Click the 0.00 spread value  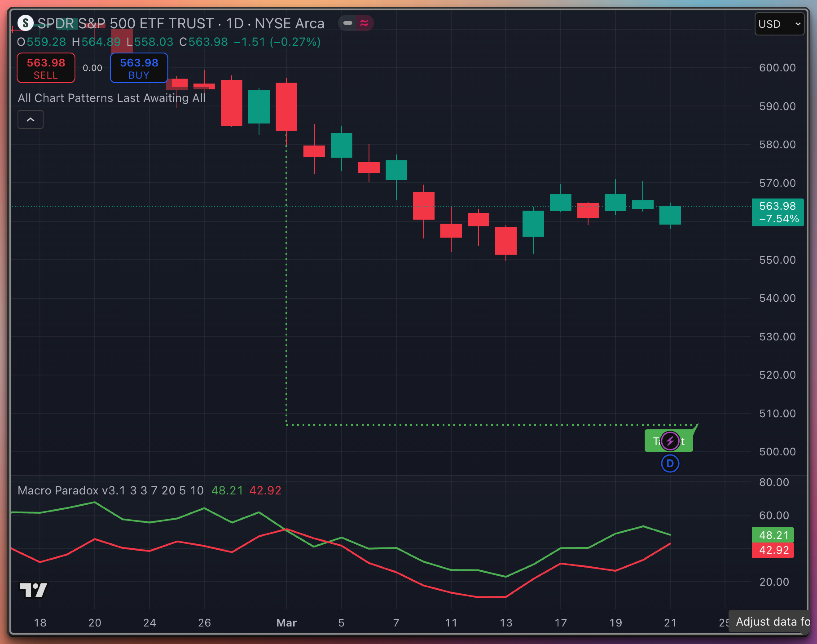pos(93,68)
